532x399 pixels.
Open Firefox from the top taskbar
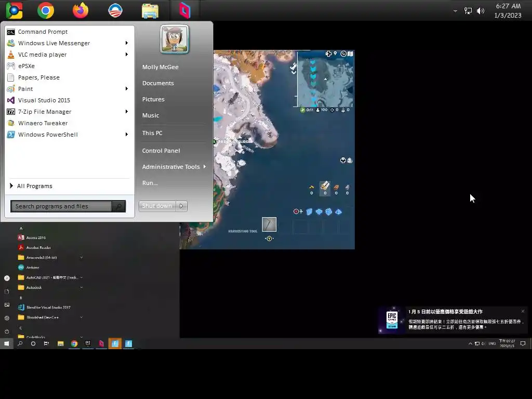(x=81, y=10)
